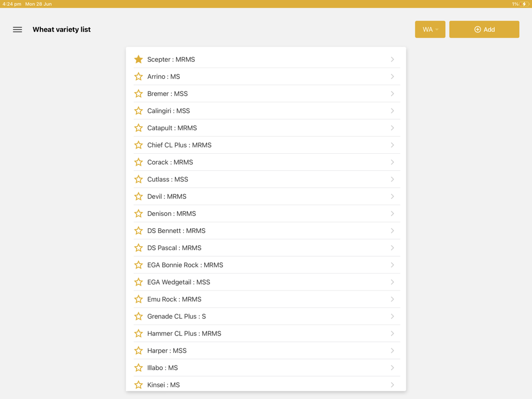Screen dimensions: 532x399
Task: Tap the Emu Rock star icon
Action: click(138, 299)
